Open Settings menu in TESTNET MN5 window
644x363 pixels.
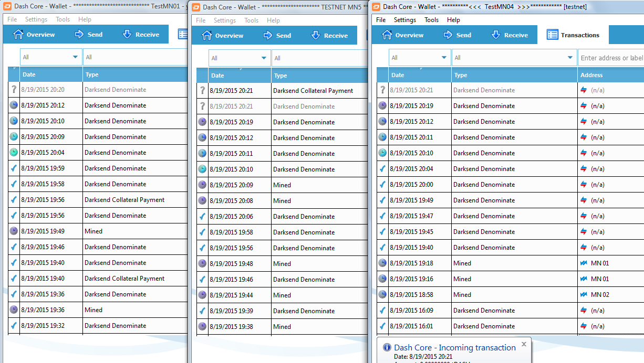225,20
